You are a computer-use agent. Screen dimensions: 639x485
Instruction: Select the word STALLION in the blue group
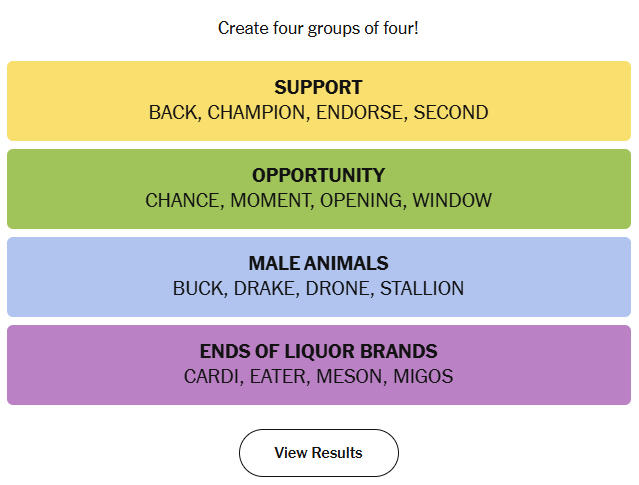point(420,289)
